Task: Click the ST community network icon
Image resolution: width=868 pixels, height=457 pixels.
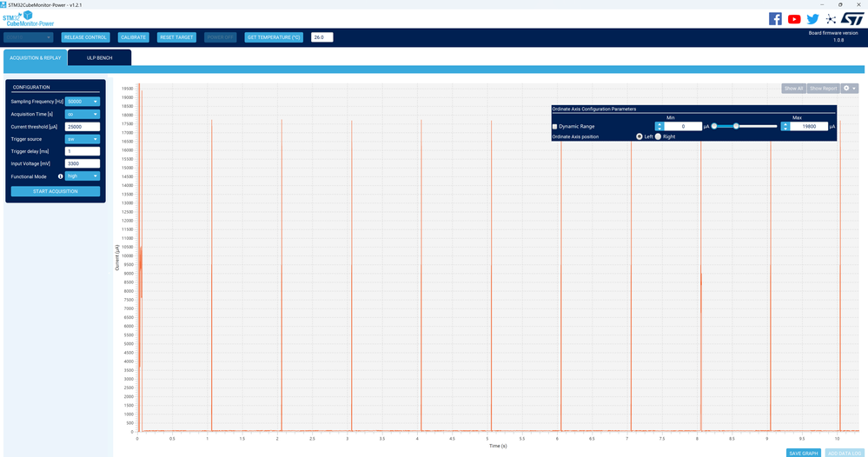Action: (x=831, y=19)
